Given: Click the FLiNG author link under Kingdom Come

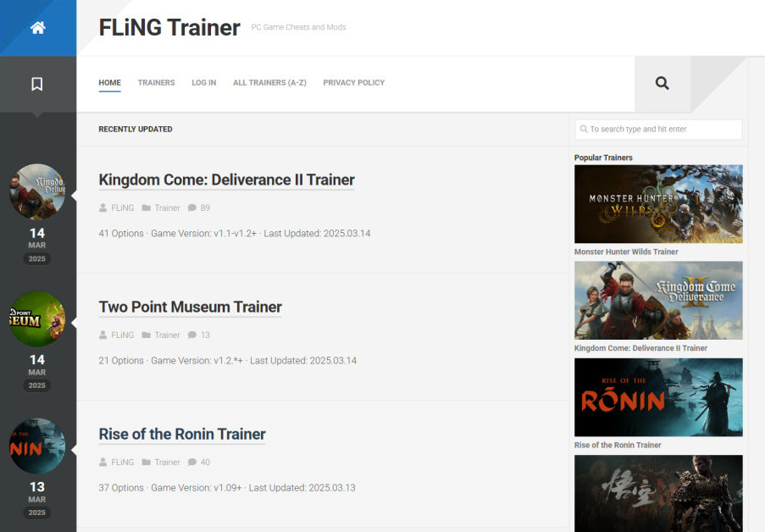Looking at the screenshot, I should (123, 208).
